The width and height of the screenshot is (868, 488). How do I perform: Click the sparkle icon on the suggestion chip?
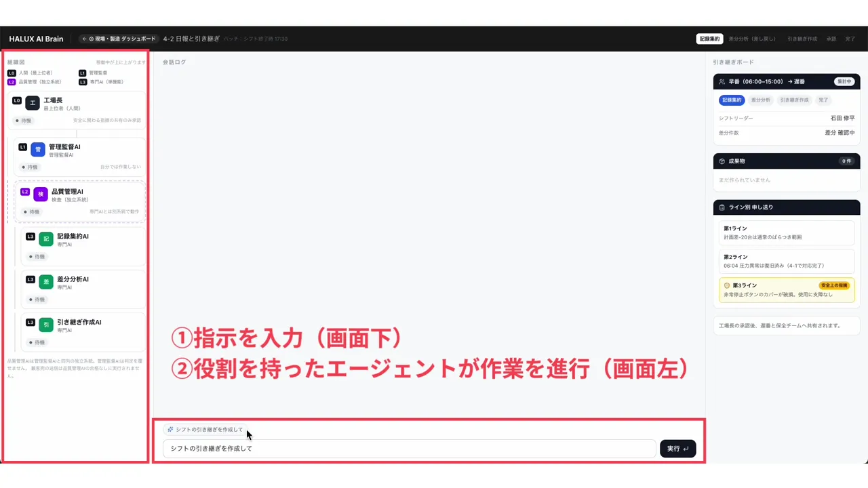click(x=170, y=430)
